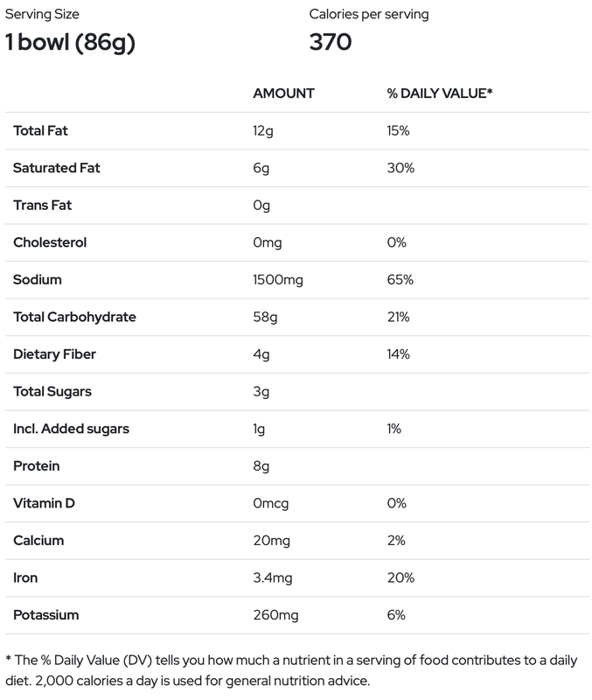Select the Dietary Fiber 14% value
This screenshot has width=592, height=700.
(x=398, y=354)
